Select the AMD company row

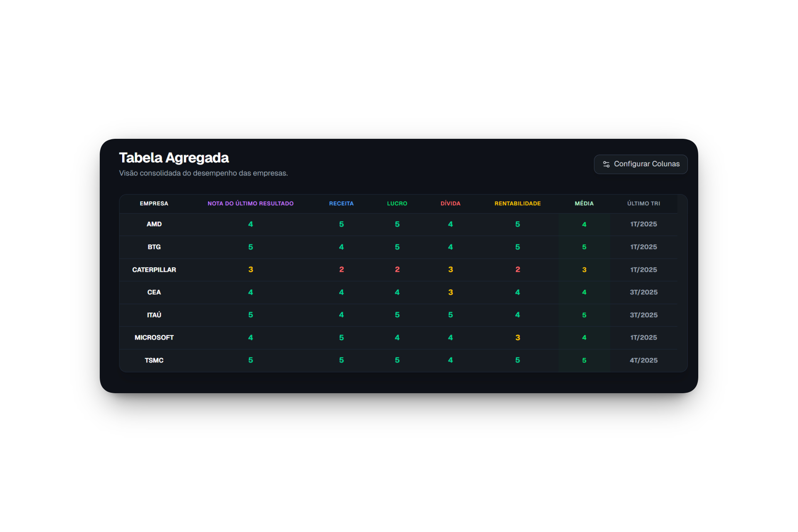click(x=154, y=224)
